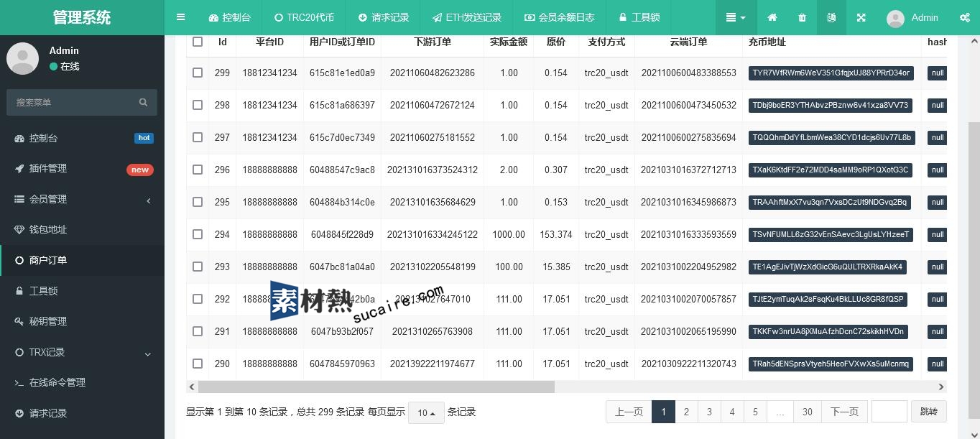This screenshot has height=439, width=980.
Task: Click the Admin avatar in the top bar
Action: pos(895,18)
